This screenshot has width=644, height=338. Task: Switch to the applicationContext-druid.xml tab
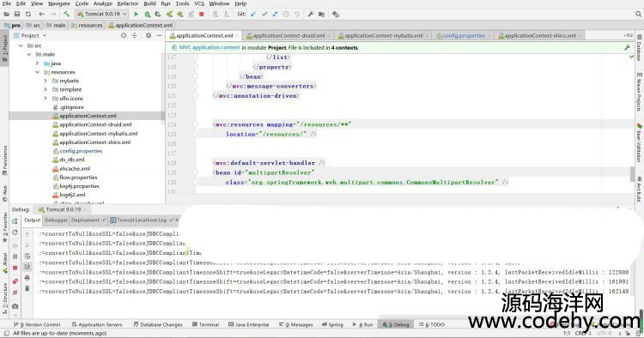(288, 36)
